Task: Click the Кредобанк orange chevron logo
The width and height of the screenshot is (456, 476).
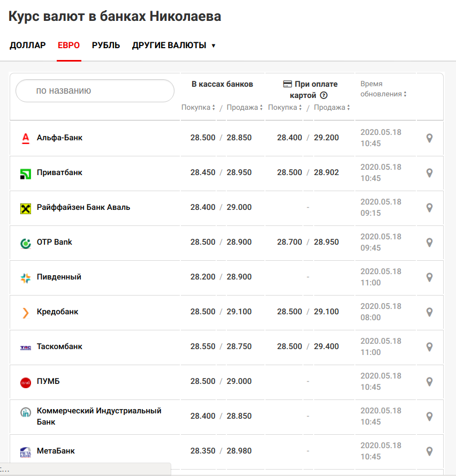Action: click(26, 313)
